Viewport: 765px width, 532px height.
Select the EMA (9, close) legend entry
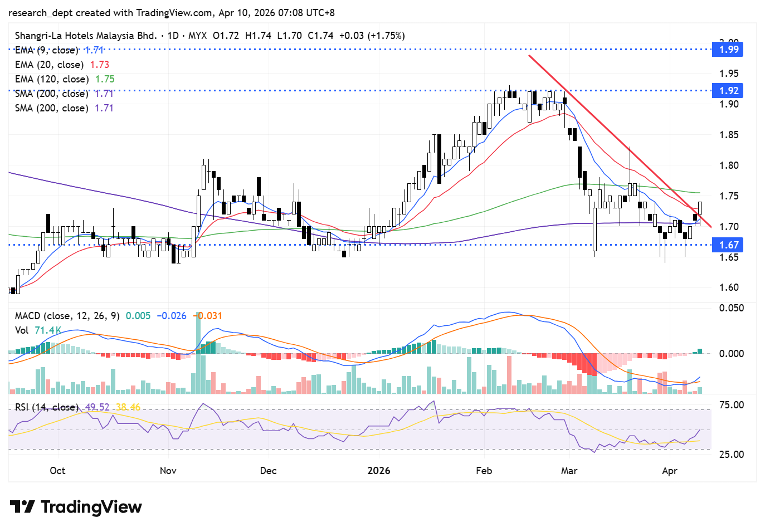[47, 50]
